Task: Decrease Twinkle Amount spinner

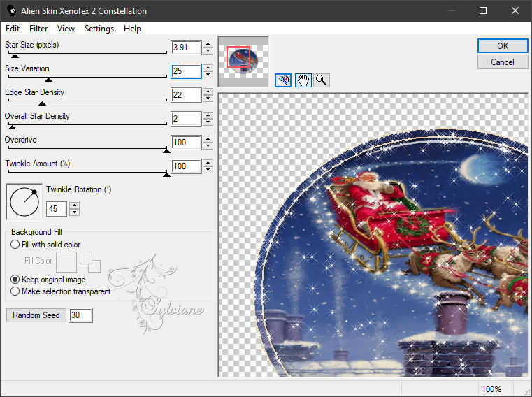Action: [208, 170]
